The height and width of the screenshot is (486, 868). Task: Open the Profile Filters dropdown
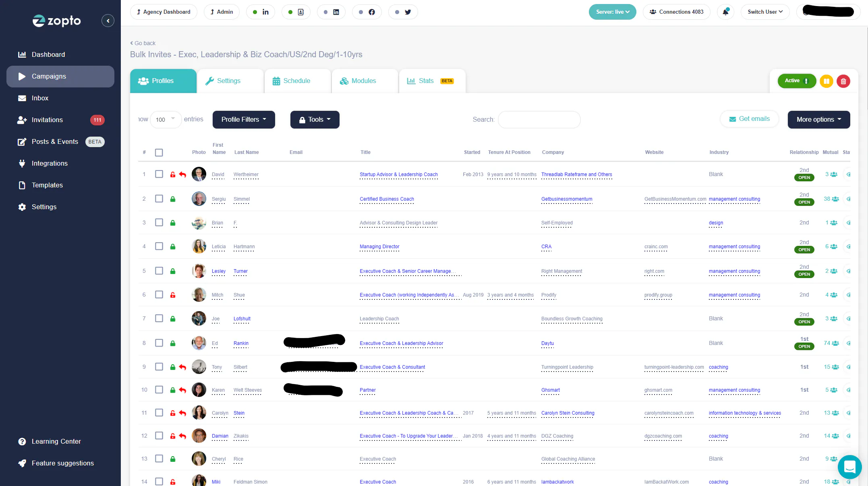[x=244, y=120]
